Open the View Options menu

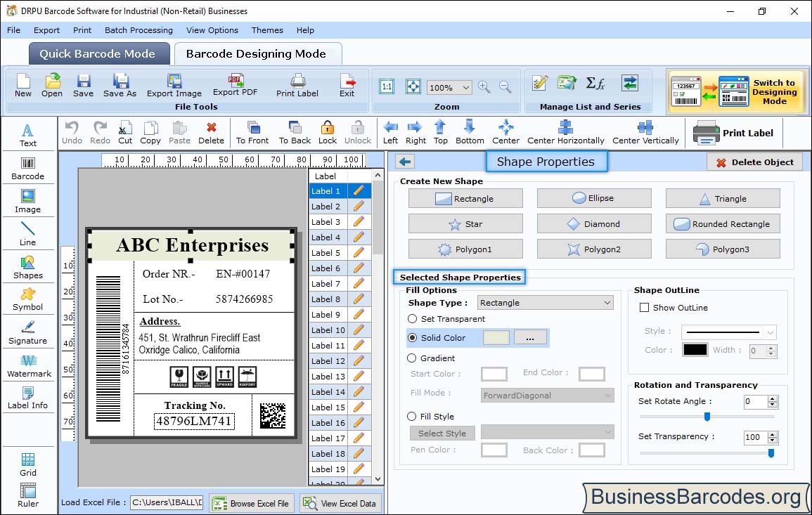coord(212,30)
